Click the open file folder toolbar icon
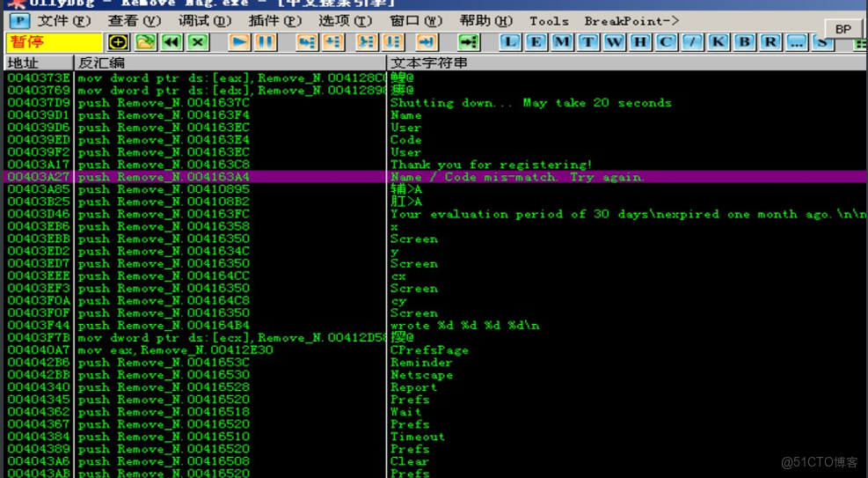The height and width of the screenshot is (478, 868). pyautogui.click(x=145, y=42)
